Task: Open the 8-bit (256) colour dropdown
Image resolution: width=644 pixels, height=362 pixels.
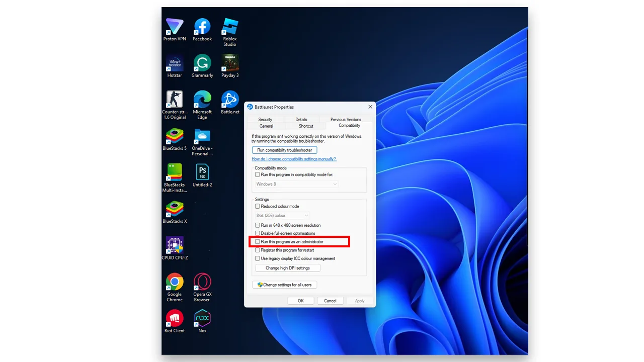Action: tap(282, 215)
